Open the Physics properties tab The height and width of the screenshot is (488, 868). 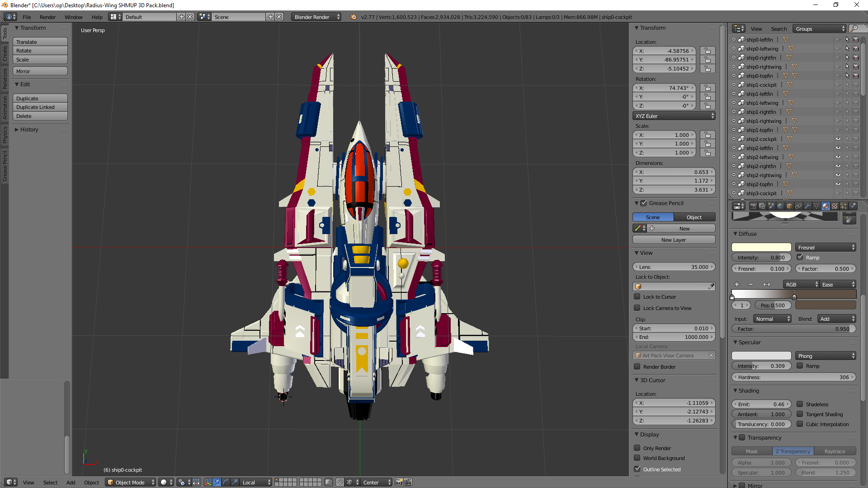tap(852, 206)
